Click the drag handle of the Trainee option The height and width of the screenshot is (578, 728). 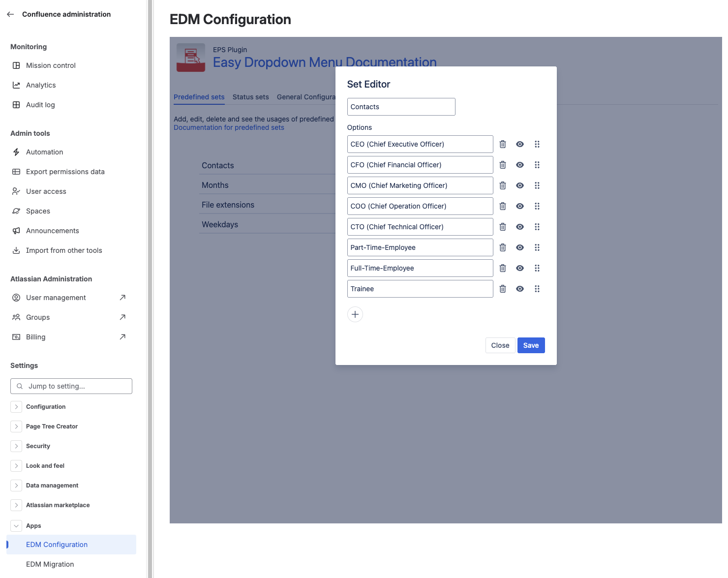537,289
